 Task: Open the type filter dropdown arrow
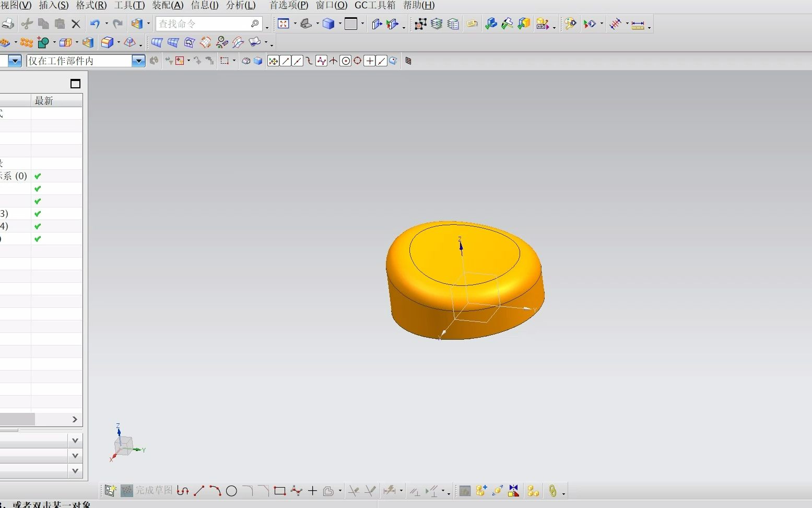pos(15,61)
